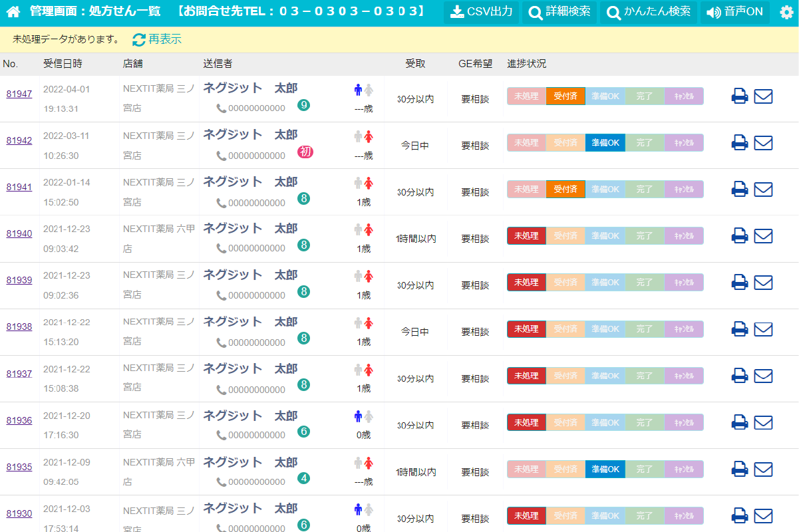Open かんたん検索 quick search

click(x=648, y=13)
